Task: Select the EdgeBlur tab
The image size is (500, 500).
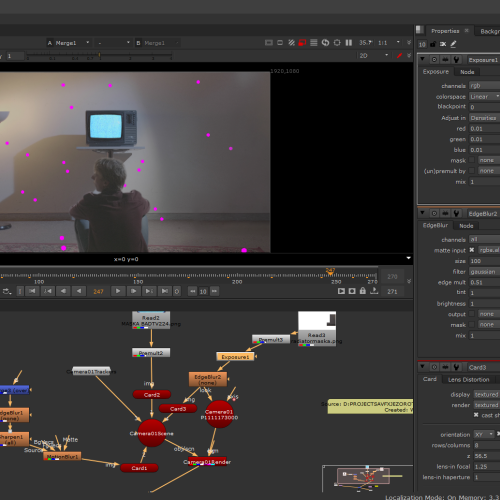Action: (435, 225)
